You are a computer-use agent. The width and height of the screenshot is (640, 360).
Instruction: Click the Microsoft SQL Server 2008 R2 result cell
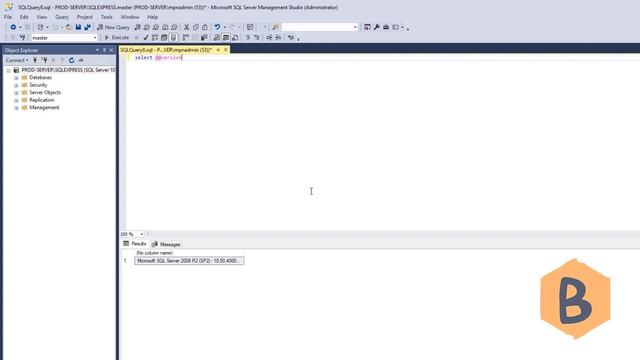[189, 261]
